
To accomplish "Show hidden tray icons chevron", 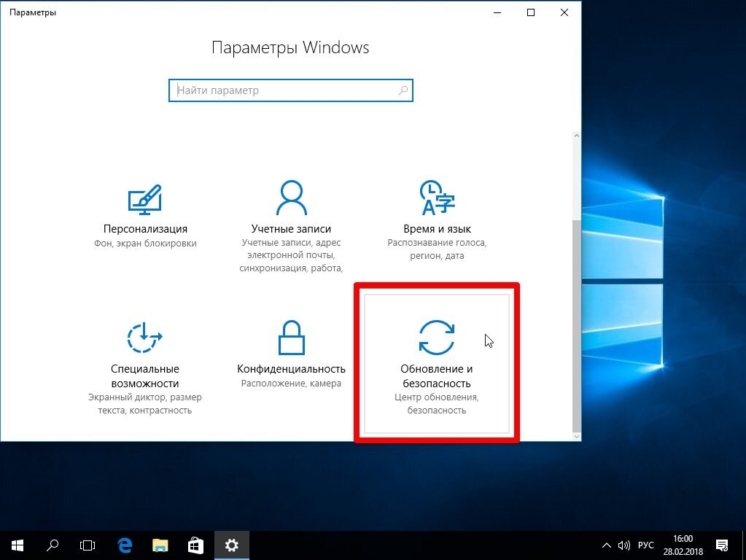I will pos(606,545).
